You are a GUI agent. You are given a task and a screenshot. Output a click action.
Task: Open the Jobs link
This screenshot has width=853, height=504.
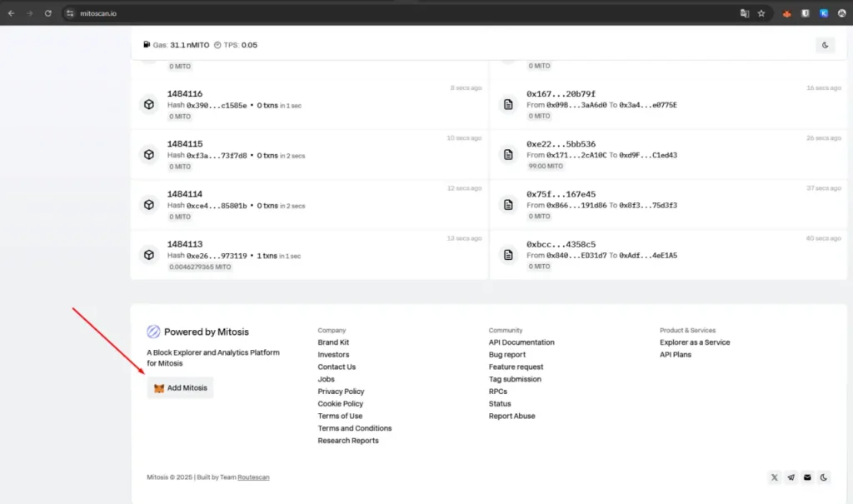click(326, 379)
